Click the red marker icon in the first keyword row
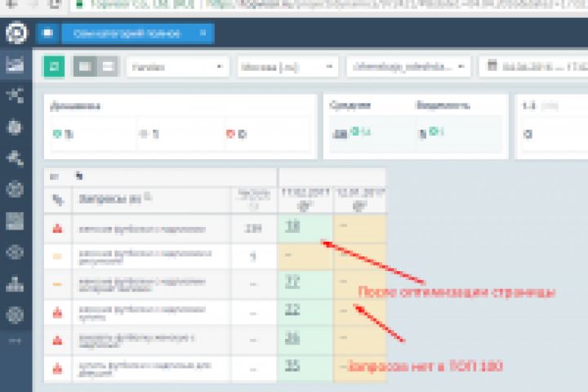 [x=57, y=228]
